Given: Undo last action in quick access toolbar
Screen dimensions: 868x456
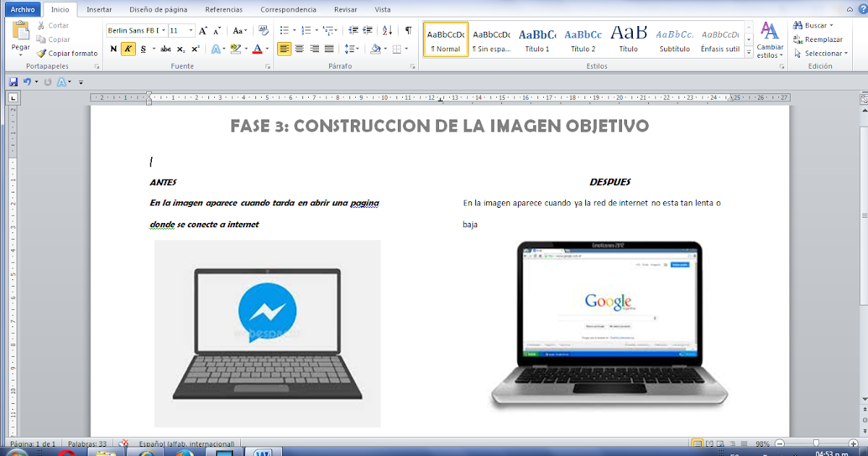Looking at the screenshot, I should [27, 82].
